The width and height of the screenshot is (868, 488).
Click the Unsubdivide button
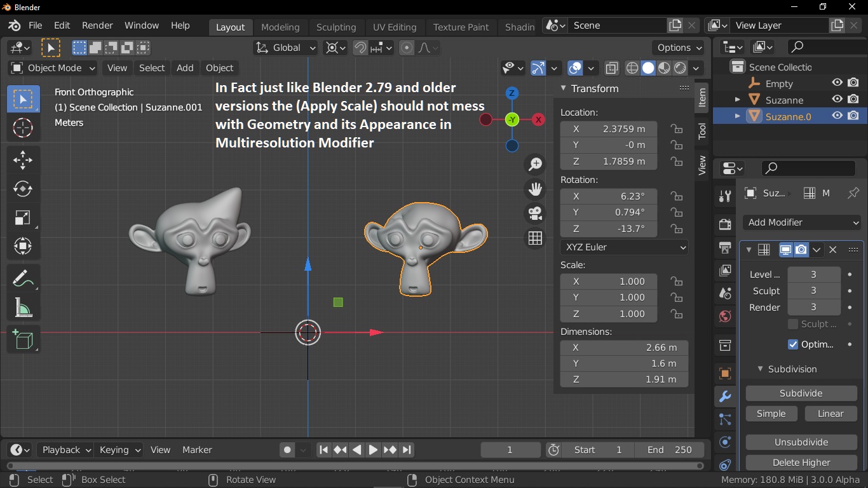tap(801, 442)
